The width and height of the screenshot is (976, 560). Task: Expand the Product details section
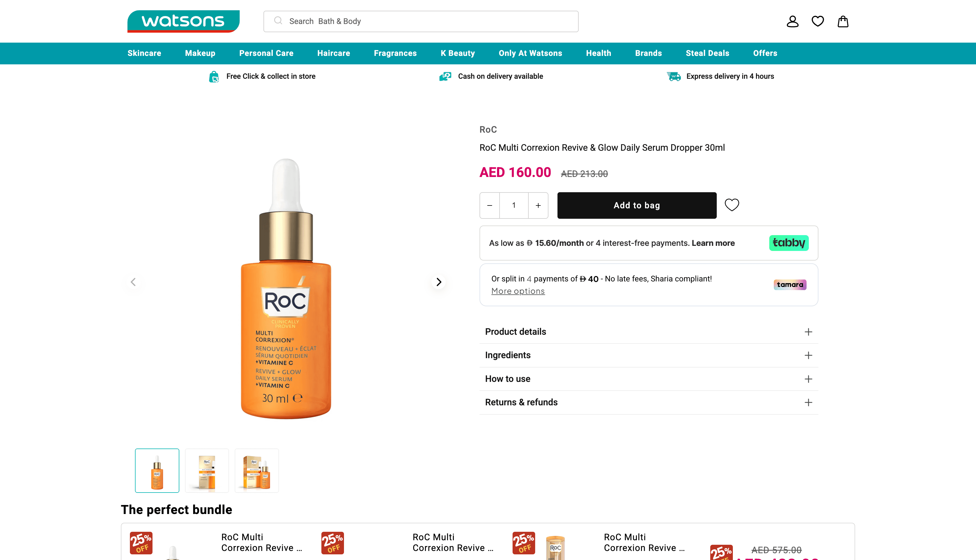coord(649,332)
